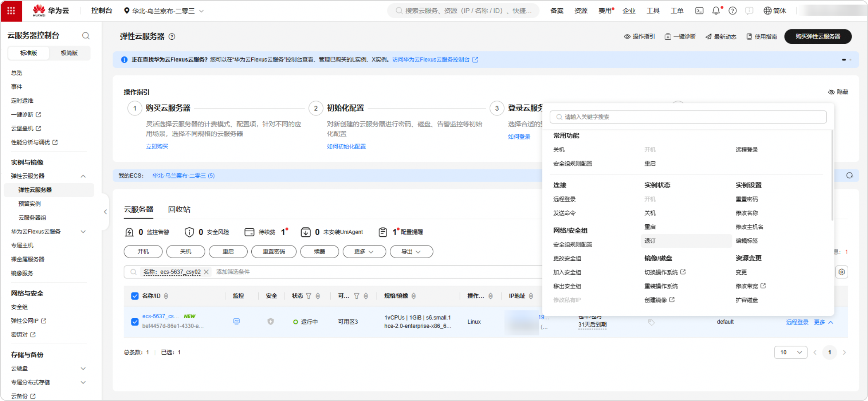Open the 费用 menu in top bar
Image resolution: width=868 pixels, height=401 pixels.
point(605,11)
